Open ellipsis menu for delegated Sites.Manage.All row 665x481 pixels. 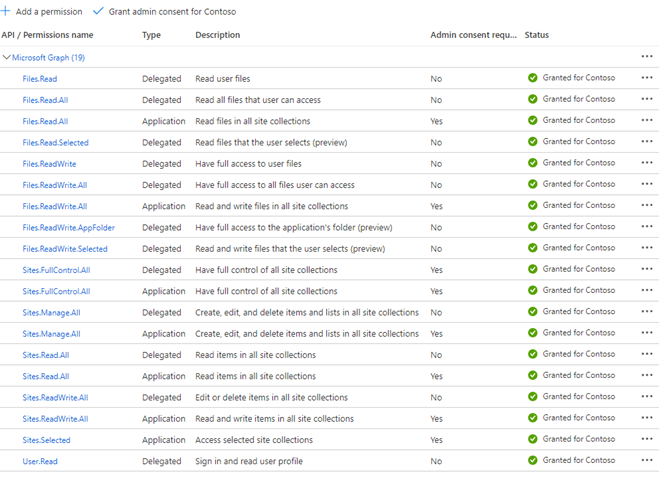(647, 311)
